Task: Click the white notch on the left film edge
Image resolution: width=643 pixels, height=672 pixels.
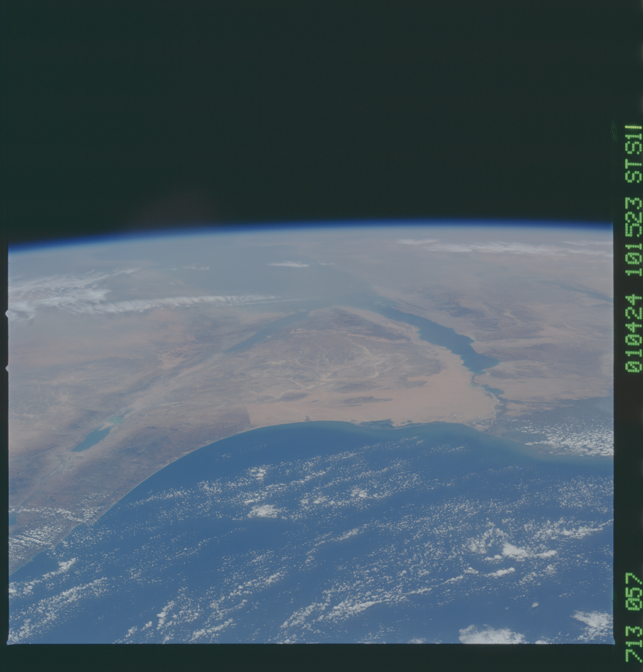Action: pyautogui.click(x=7, y=314)
